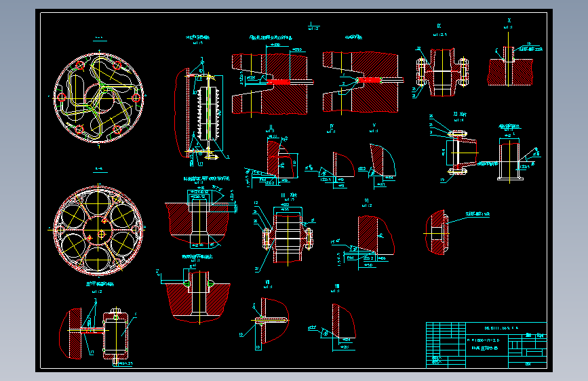Click the hatched weld section with diameter dimensions

273,81
